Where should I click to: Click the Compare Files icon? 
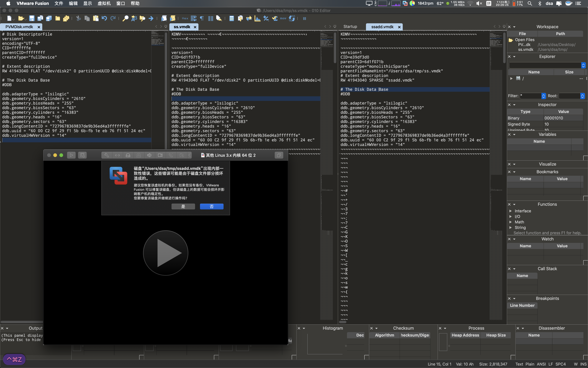(x=240, y=18)
